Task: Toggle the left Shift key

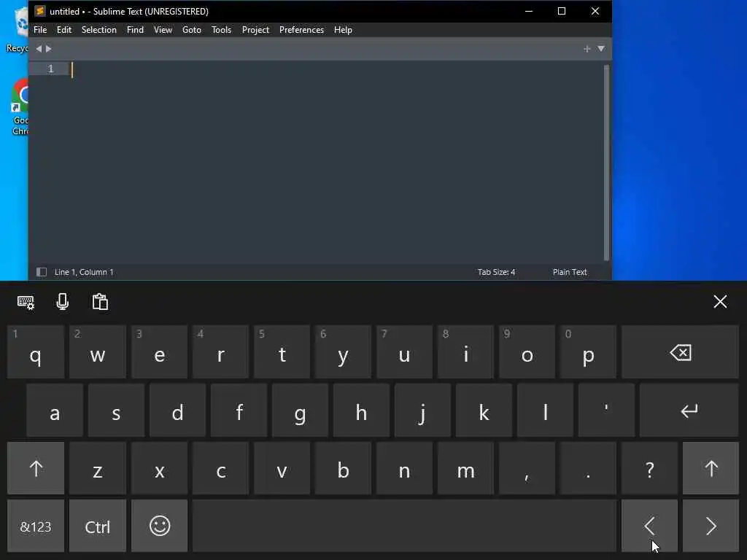Action: pos(36,468)
